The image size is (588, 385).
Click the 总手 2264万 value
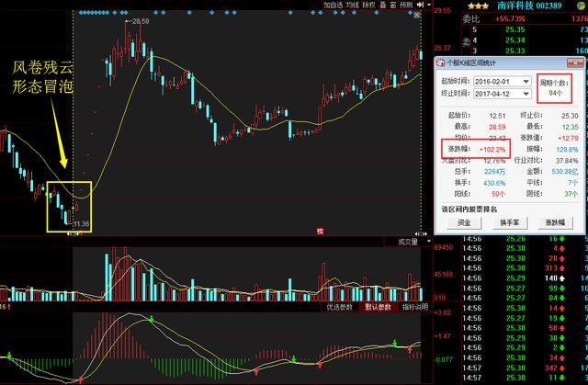tap(494, 171)
